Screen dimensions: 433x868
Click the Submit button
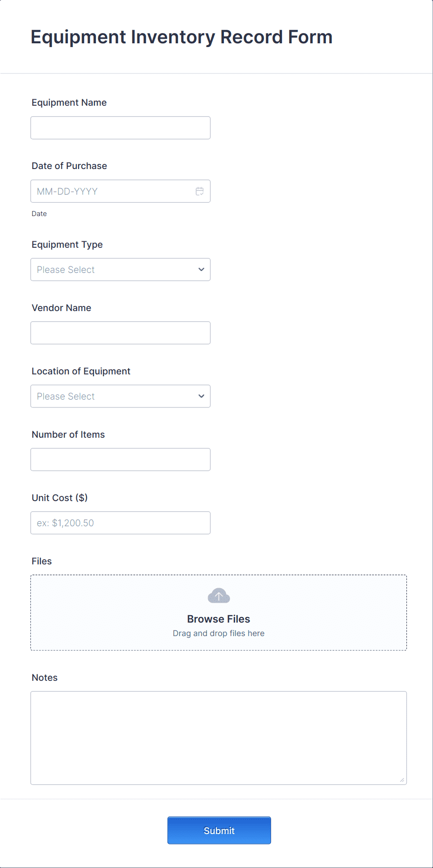coord(219,830)
